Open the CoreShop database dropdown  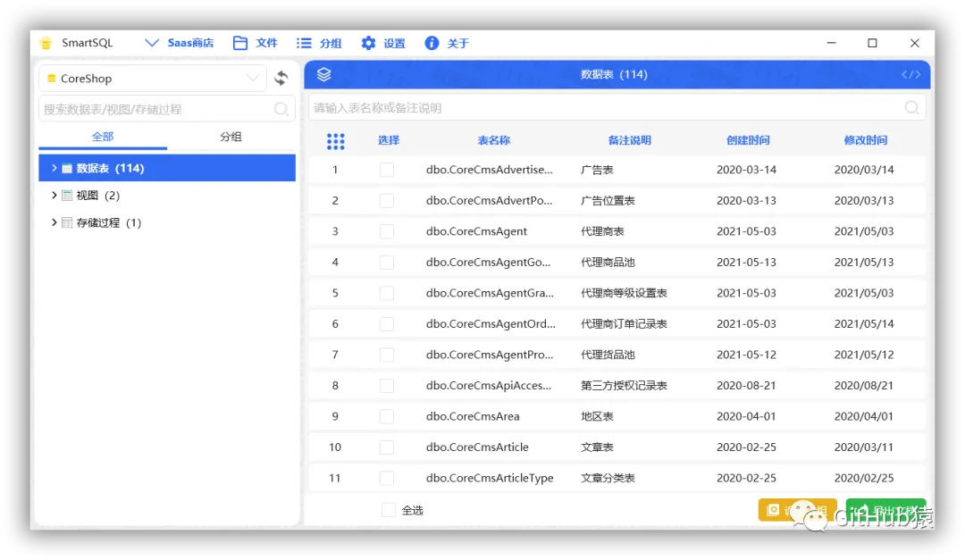153,79
